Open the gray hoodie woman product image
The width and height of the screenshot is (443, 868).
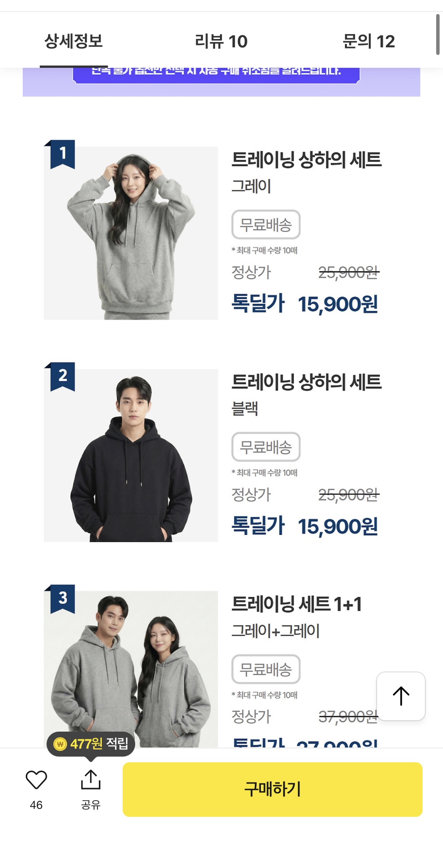[131, 233]
